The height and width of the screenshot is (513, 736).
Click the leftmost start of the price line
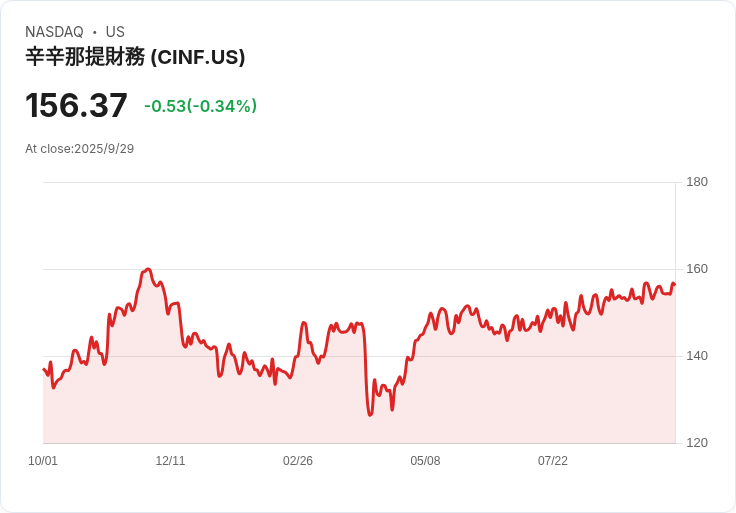click(43, 370)
